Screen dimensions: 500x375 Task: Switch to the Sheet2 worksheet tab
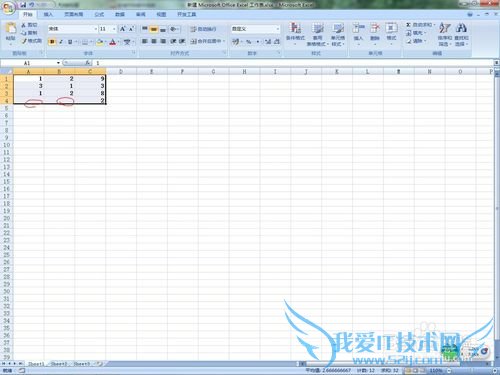pyautogui.click(x=59, y=364)
